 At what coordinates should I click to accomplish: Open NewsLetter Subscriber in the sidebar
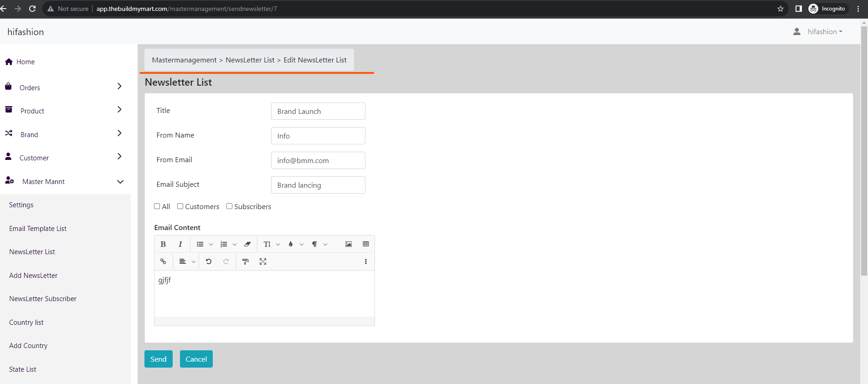[x=43, y=299]
